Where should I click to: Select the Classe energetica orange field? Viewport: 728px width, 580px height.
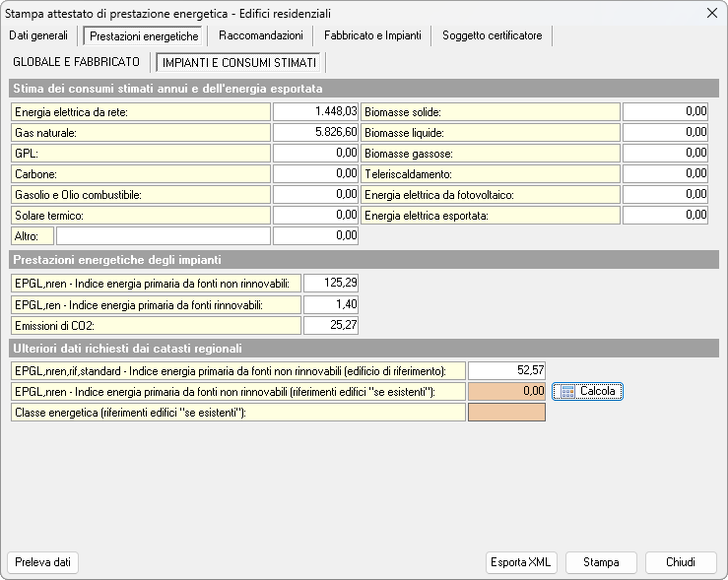point(506,413)
